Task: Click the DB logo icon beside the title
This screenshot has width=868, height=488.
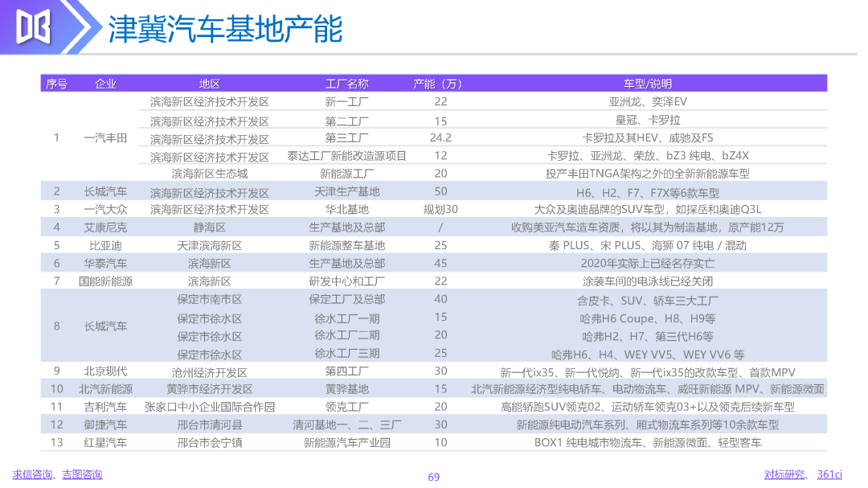Action: pos(34,26)
